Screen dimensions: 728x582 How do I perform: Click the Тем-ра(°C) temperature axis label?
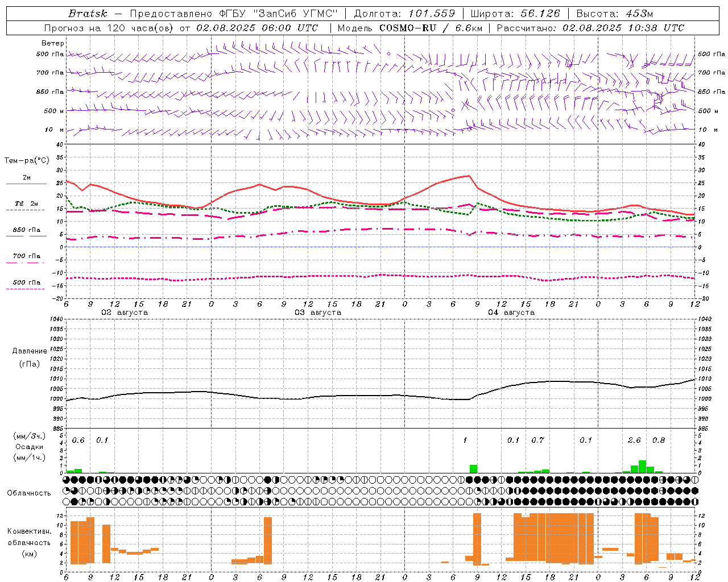coord(27,161)
